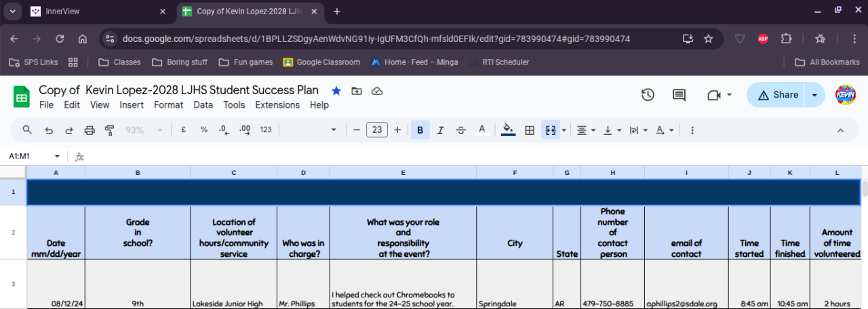The height and width of the screenshot is (309, 868).
Task: Open version history clock icon
Action: (648, 95)
